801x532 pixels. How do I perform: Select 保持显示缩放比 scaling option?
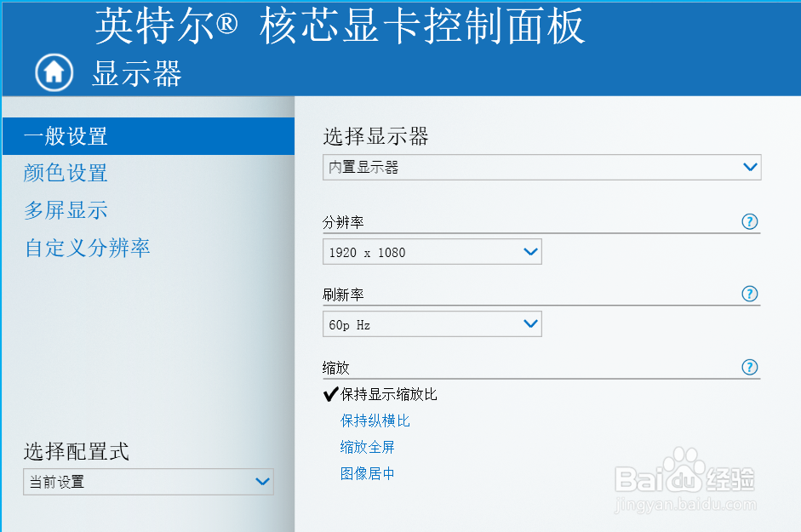(388, 394)
